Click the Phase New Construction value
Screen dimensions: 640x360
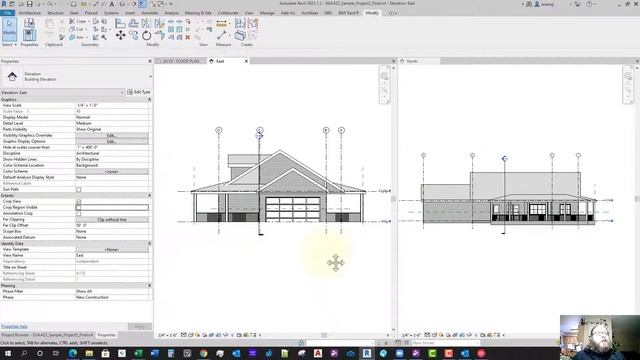point(112,298)
